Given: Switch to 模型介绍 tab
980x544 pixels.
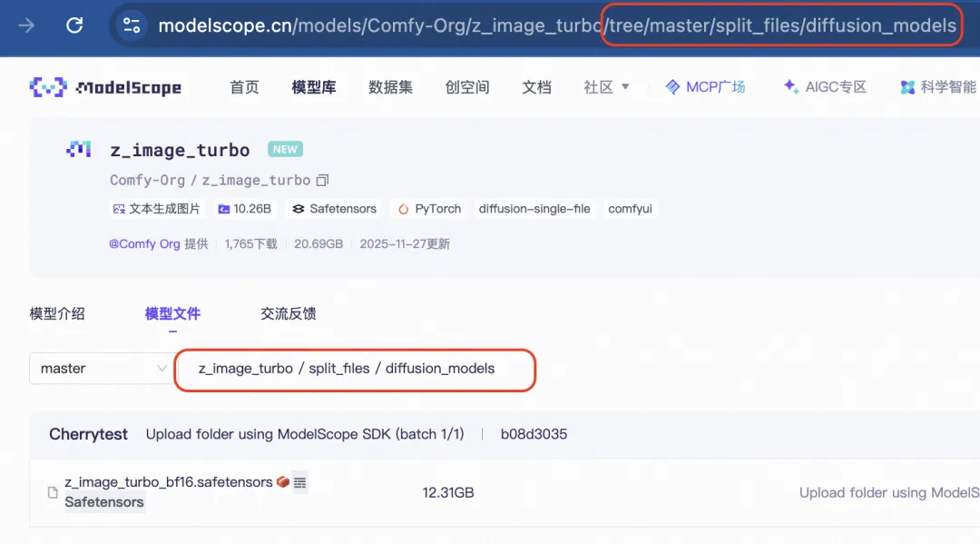Looking at the screenshot, I should [x=57, y=313].
